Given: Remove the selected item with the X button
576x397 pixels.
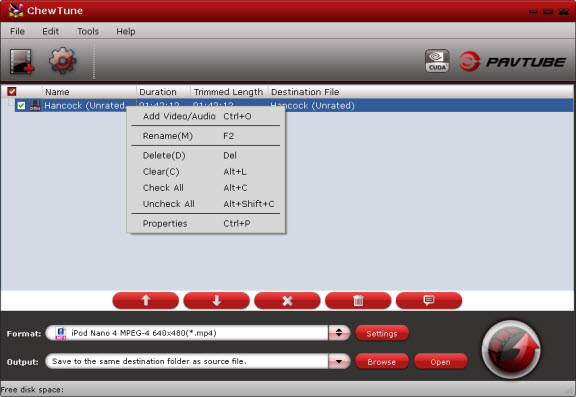Looking at the screenshot, I should 287,301.
